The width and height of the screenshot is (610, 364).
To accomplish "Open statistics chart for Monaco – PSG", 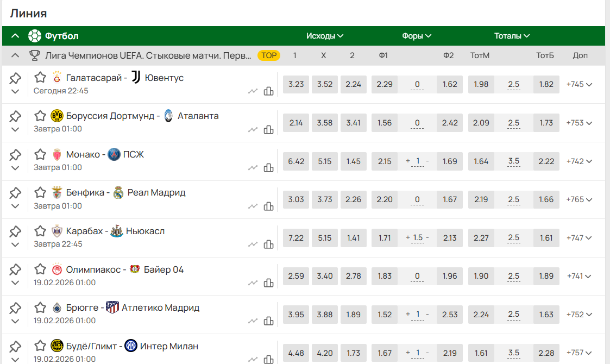I will tap(268, 167).
